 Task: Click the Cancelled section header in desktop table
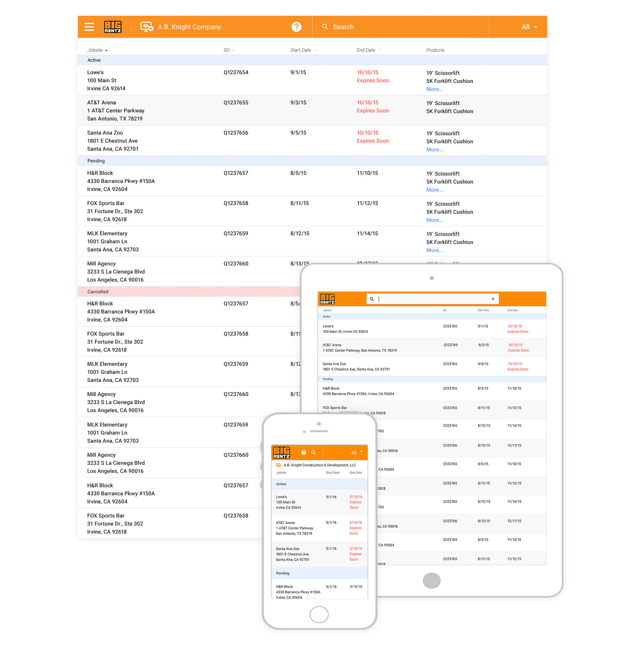tap(189, 292)
